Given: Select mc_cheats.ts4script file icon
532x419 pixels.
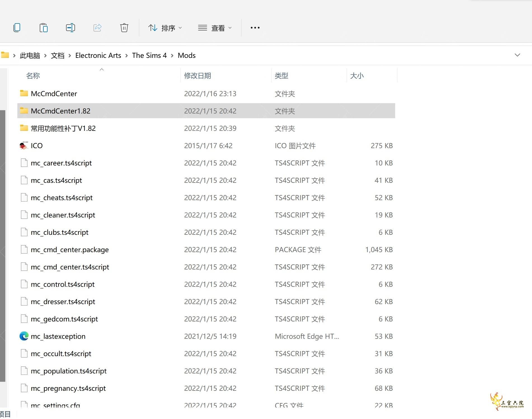Looking at the screenshot, I should [x=24, y=197].
